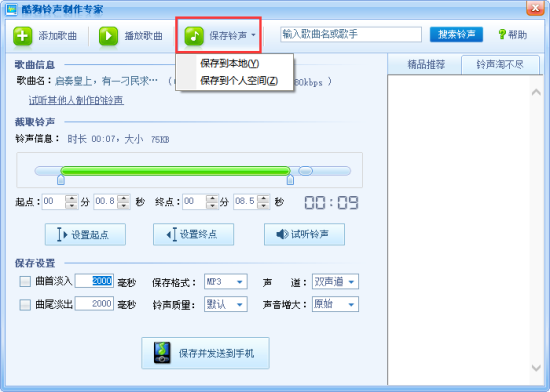Enable the 曲尾淡出 fade-out checkbox
The width and height of the screenshot is (550, 392).
25,304
